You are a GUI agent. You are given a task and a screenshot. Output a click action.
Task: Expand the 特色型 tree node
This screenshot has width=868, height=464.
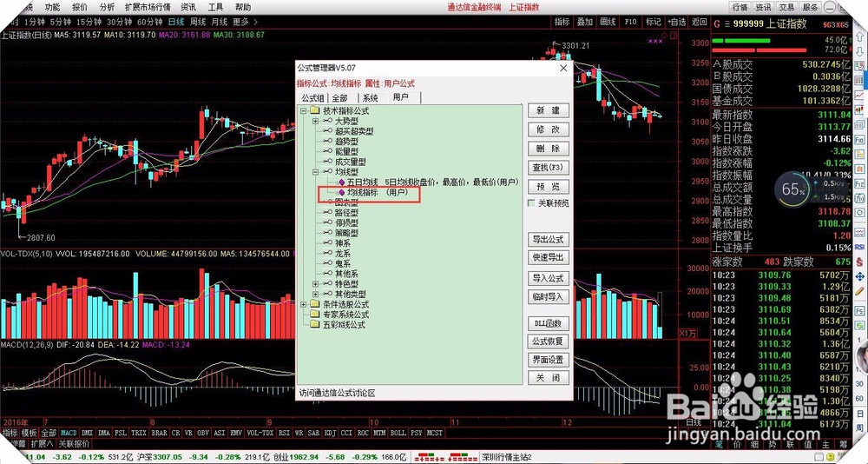click(x=316, y=284)
